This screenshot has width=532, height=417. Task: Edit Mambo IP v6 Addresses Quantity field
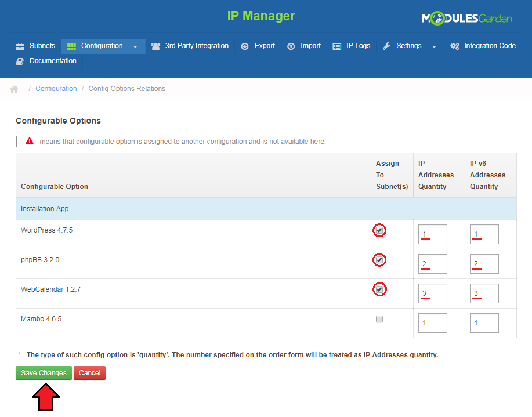(x=484, y=322)
